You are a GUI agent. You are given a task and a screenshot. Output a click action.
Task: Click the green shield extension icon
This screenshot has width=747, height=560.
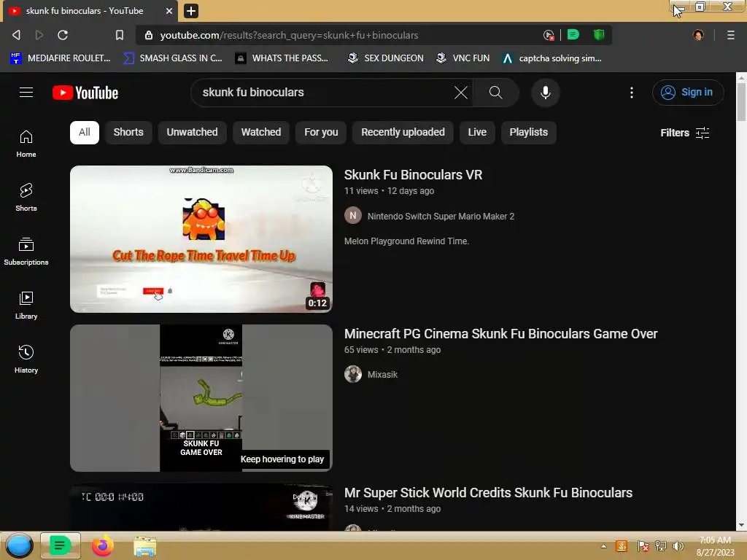point(599,35)
